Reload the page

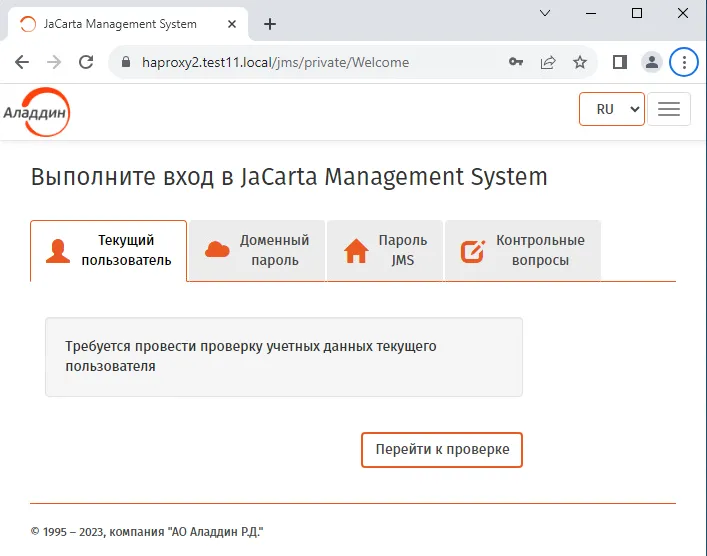tap(86, 62)
